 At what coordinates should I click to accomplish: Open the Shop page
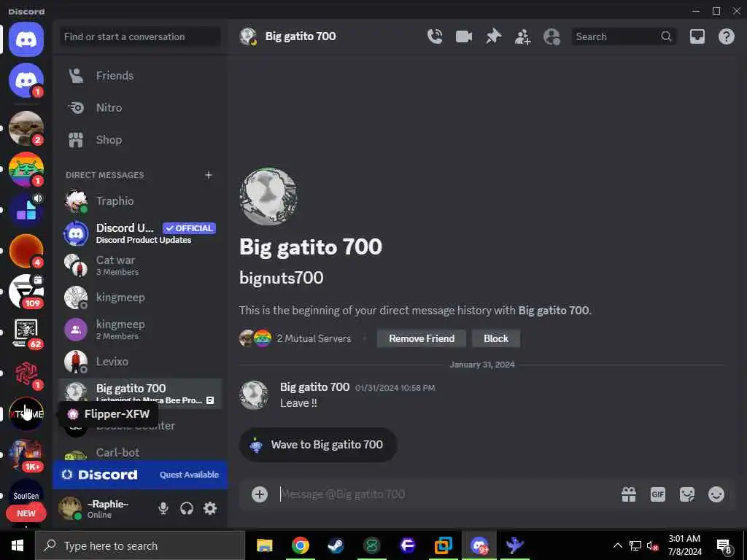tap(139, 140)
